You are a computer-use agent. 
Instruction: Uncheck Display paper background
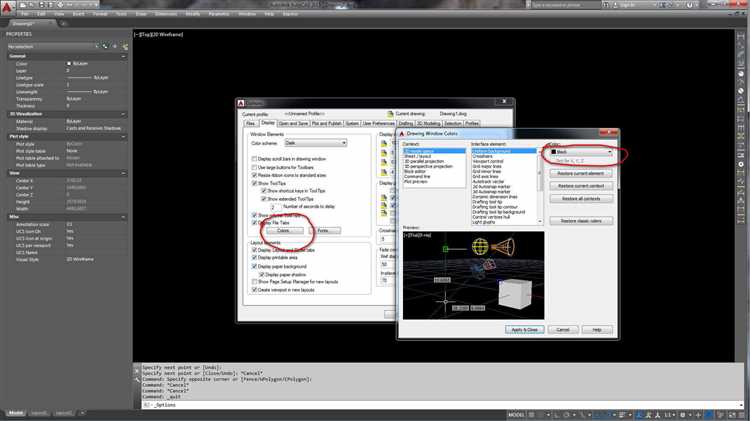click(254, 266)
